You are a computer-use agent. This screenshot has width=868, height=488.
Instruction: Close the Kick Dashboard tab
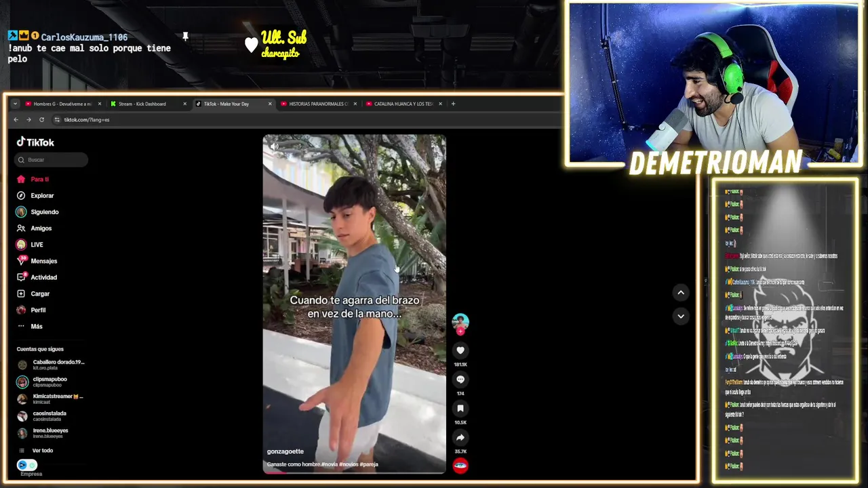[184, 104]
